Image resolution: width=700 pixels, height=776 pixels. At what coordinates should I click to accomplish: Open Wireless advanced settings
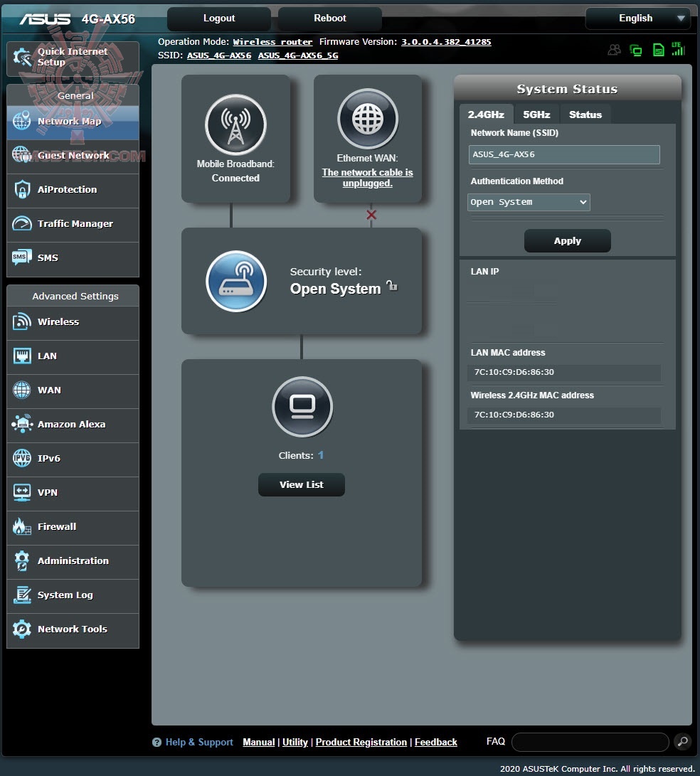coord(73,322)
